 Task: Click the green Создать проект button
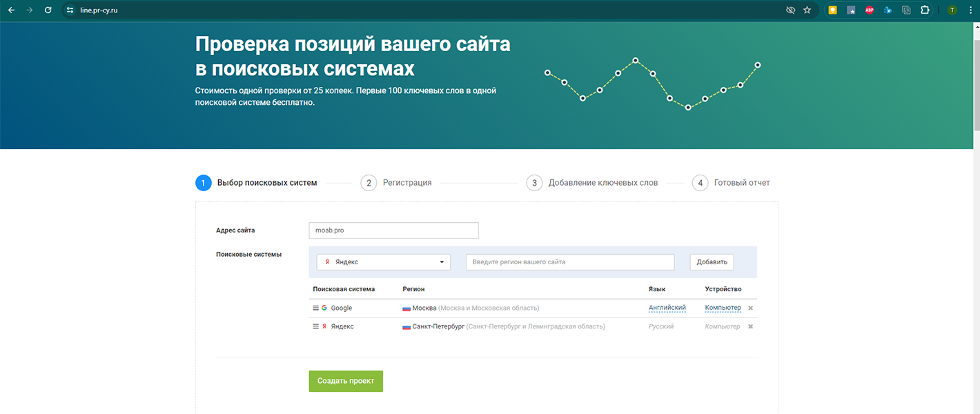(x=346, y=381)
